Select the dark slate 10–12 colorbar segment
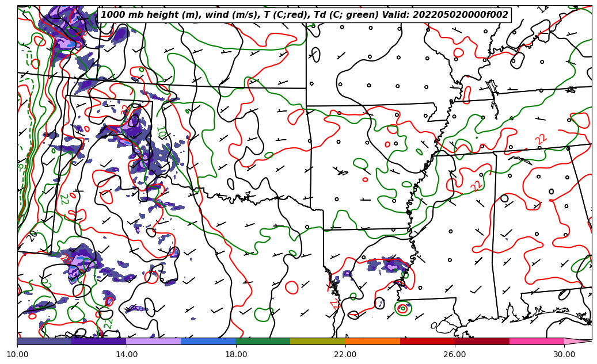 (x=44, y=341)
